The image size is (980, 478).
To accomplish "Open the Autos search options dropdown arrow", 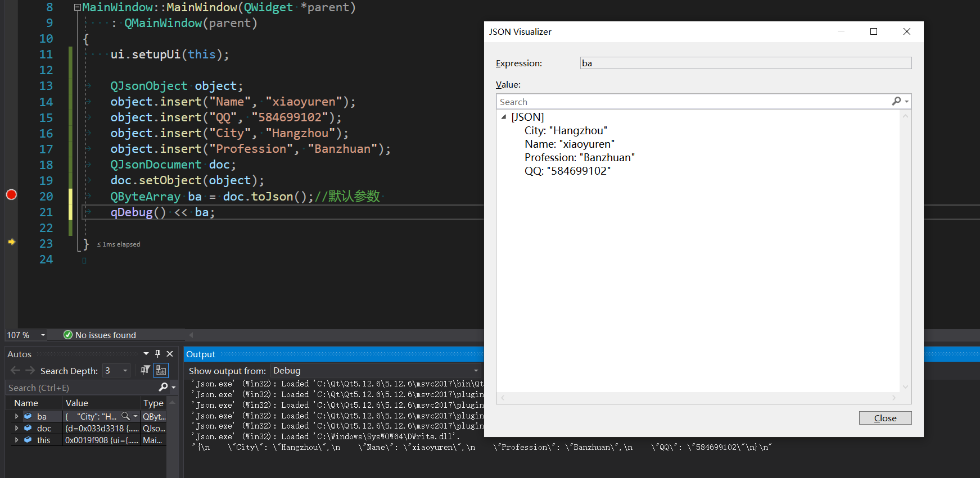I will tap(174, 388).
